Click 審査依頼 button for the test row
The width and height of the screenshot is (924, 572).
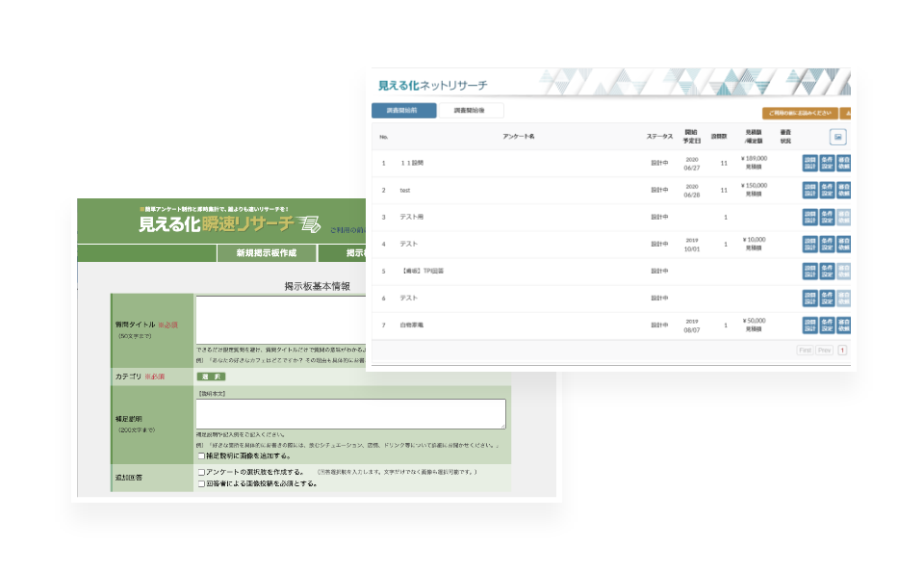[844, 190]
